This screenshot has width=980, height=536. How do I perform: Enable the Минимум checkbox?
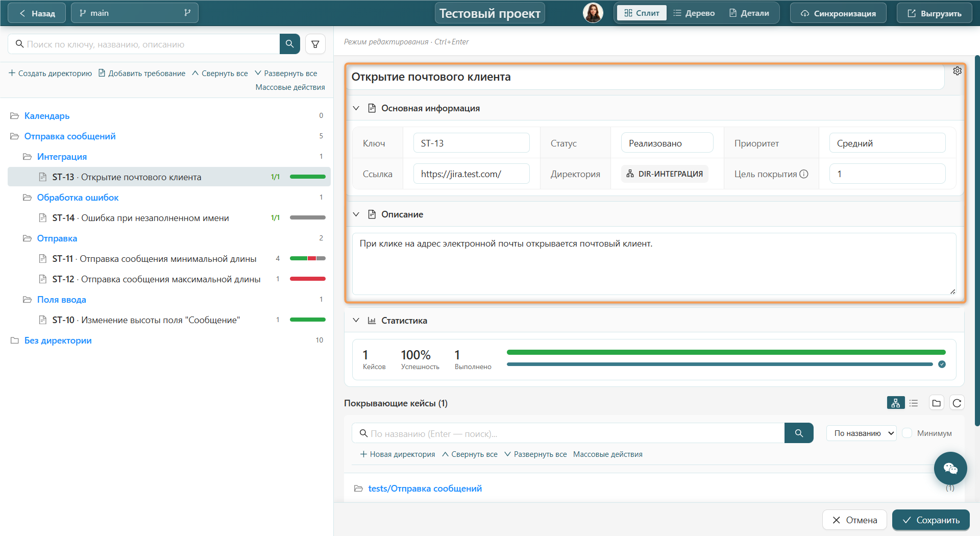click(907, 433)
